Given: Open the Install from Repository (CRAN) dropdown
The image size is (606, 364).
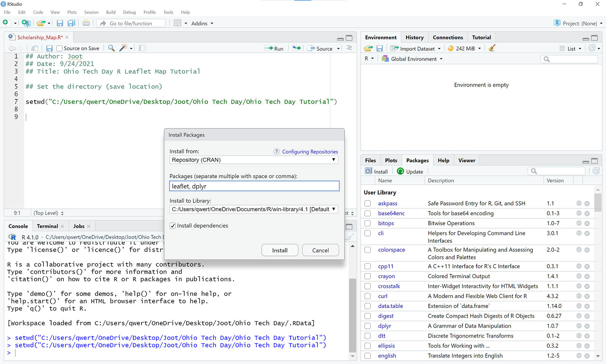Looking at the screenshot, I should 254,160.
